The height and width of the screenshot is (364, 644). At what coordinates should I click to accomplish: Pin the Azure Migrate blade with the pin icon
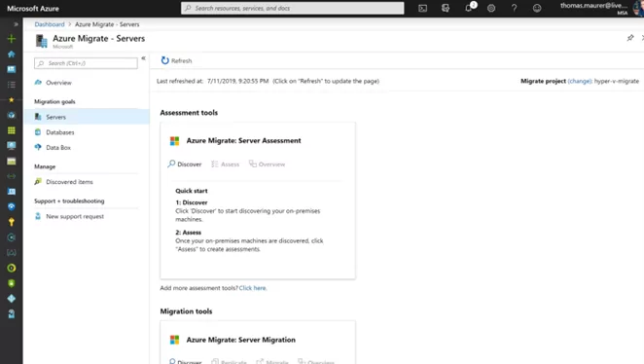pos(630,38)
